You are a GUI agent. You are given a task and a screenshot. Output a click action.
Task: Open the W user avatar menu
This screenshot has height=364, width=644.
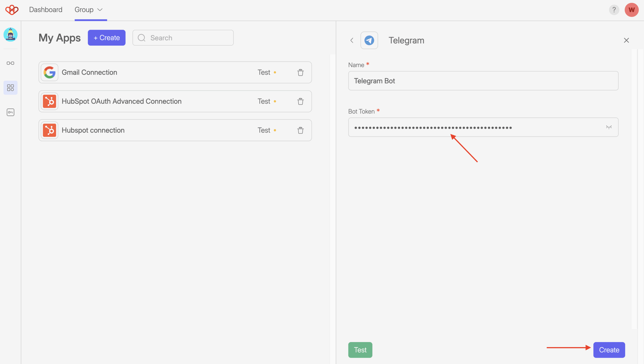631,10
